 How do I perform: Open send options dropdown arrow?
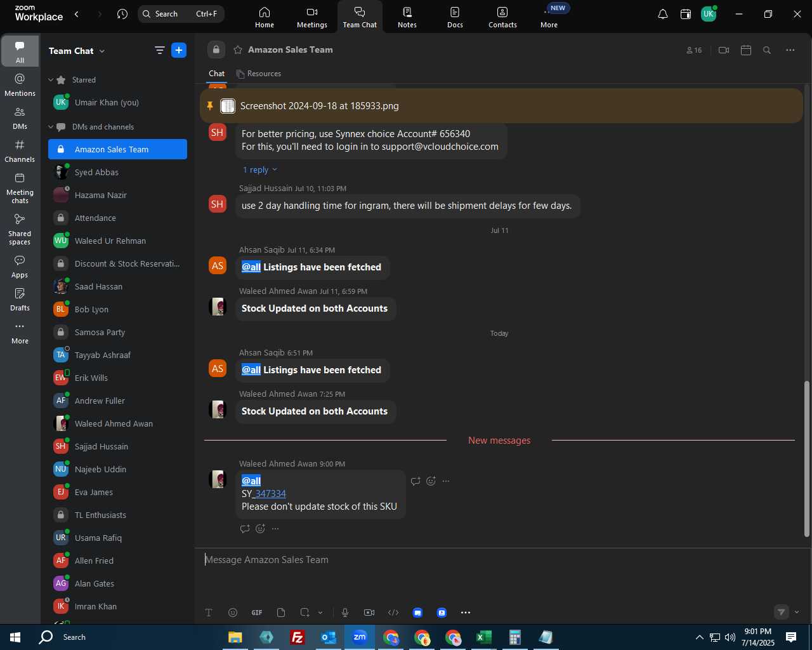[x=797, y=612]
